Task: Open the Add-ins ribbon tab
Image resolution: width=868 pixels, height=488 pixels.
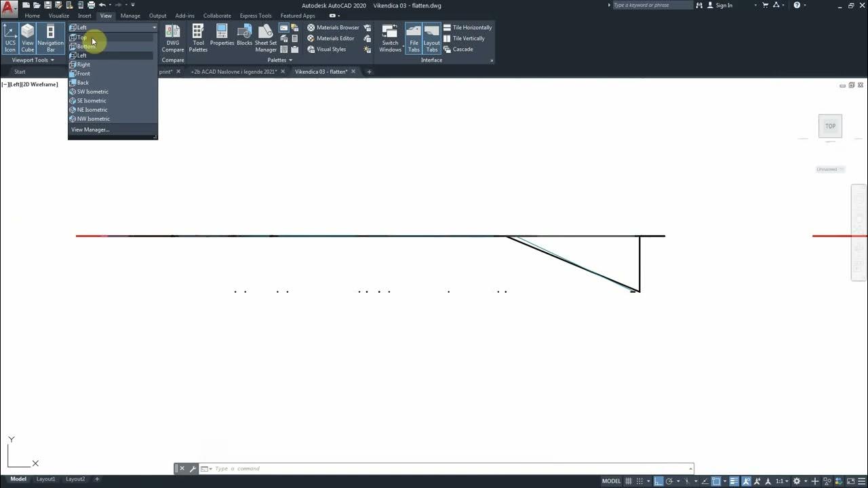Action: coord(185,16)
